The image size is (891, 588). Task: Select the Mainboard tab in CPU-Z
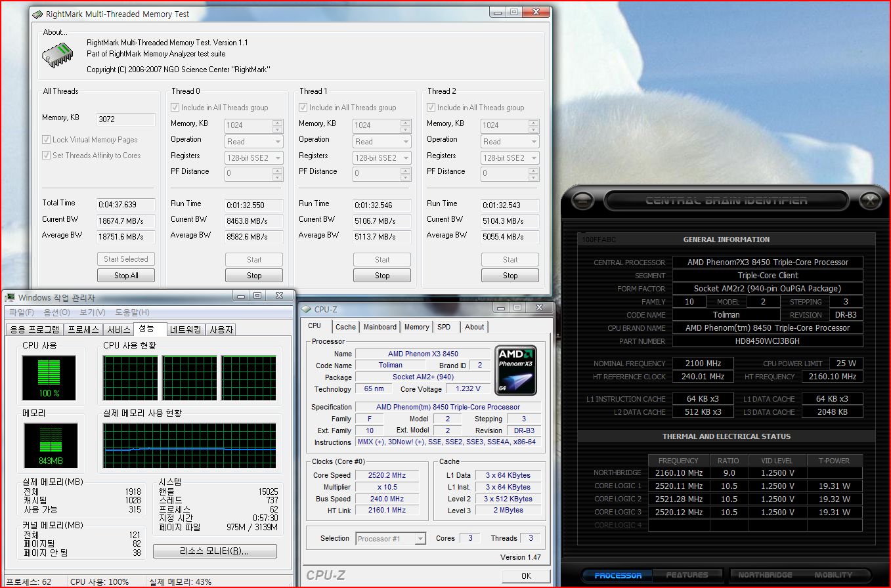[380, 327]
